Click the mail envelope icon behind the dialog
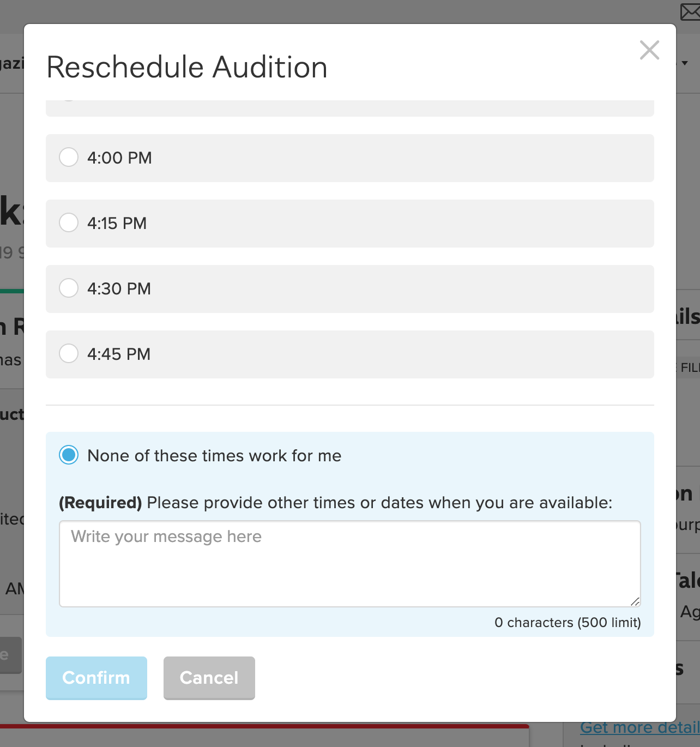Screen dimensions: 700x747 (691, 12)
